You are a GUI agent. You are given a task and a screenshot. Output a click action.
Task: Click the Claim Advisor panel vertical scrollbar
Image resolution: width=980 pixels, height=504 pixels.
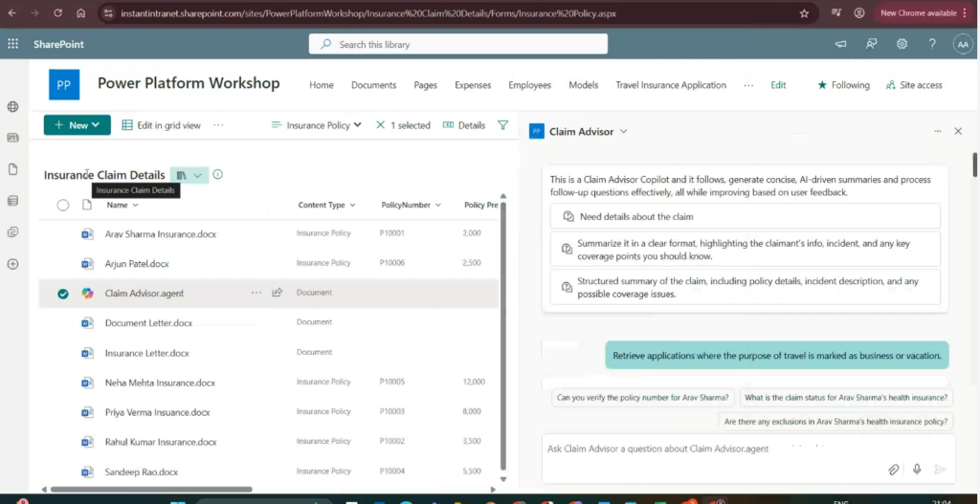[x=974, y=164]
